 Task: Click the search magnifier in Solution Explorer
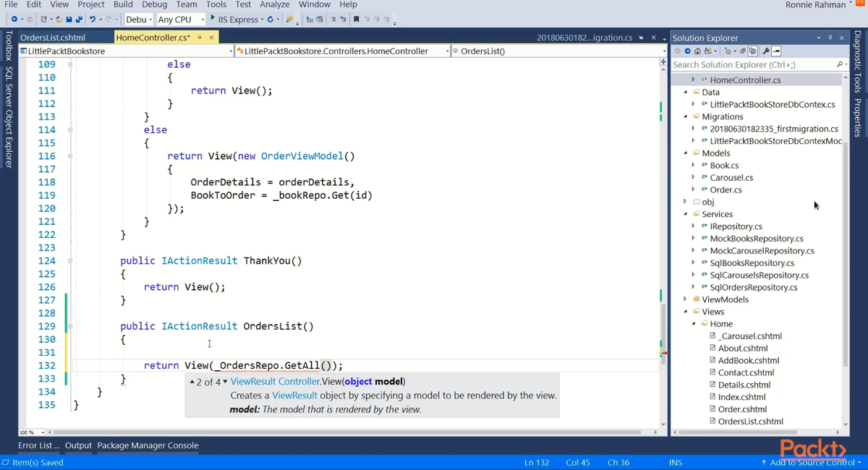(839, 64)
